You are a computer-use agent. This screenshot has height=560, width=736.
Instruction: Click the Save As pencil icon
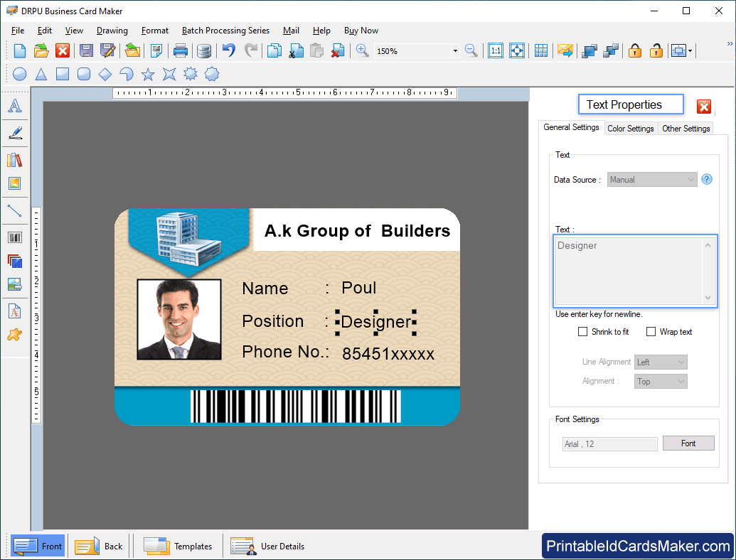[x=108, y=50]
